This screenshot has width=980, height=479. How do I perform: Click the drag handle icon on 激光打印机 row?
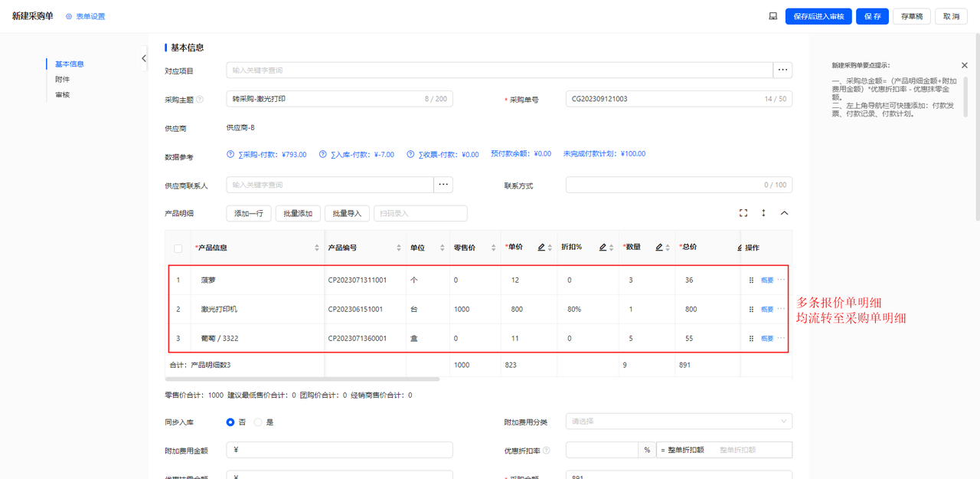point(752,310)
